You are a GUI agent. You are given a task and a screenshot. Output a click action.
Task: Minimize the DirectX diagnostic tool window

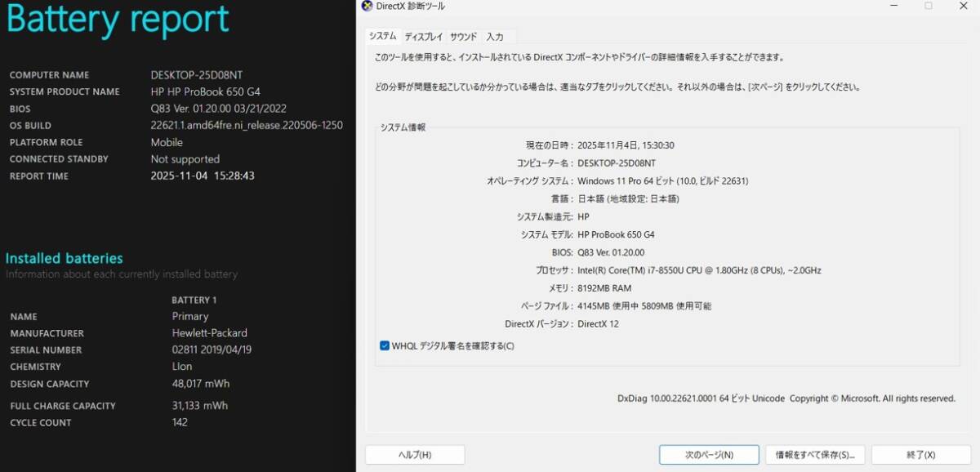coord(893,6)
